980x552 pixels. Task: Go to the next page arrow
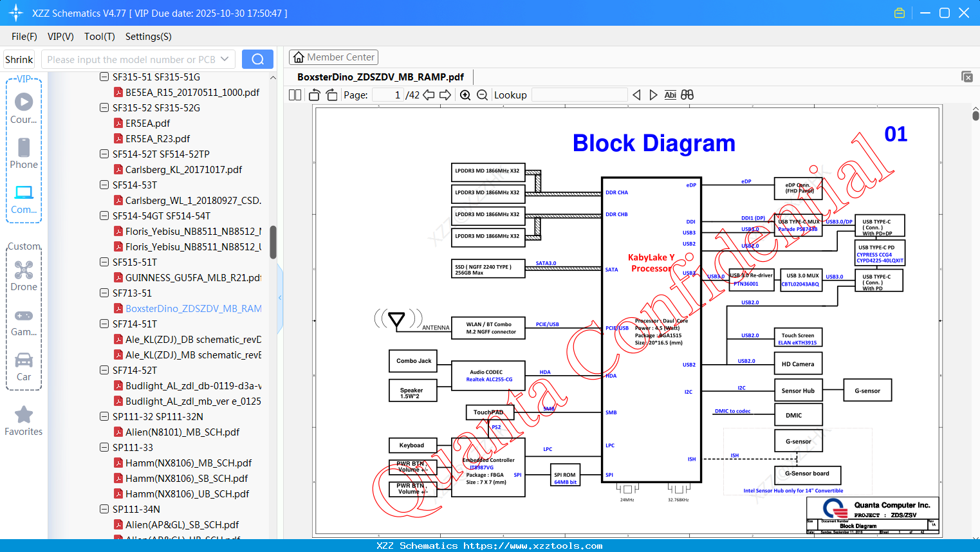[445, 95]
